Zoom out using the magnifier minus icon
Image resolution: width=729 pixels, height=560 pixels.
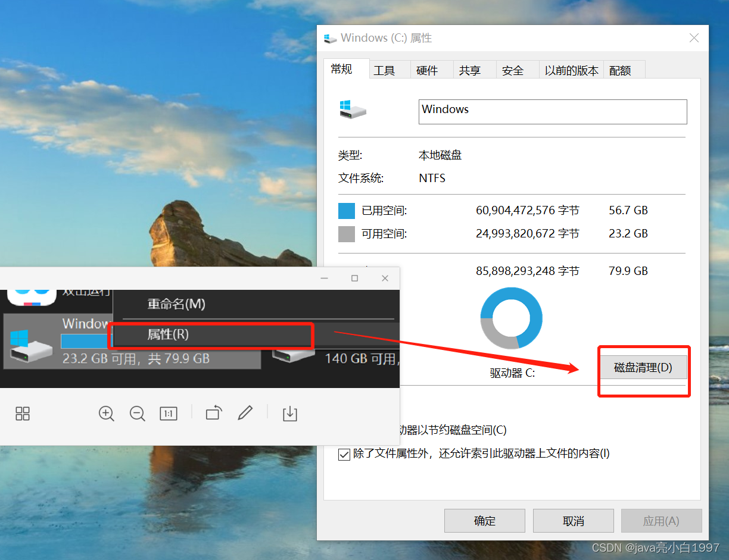138,414
